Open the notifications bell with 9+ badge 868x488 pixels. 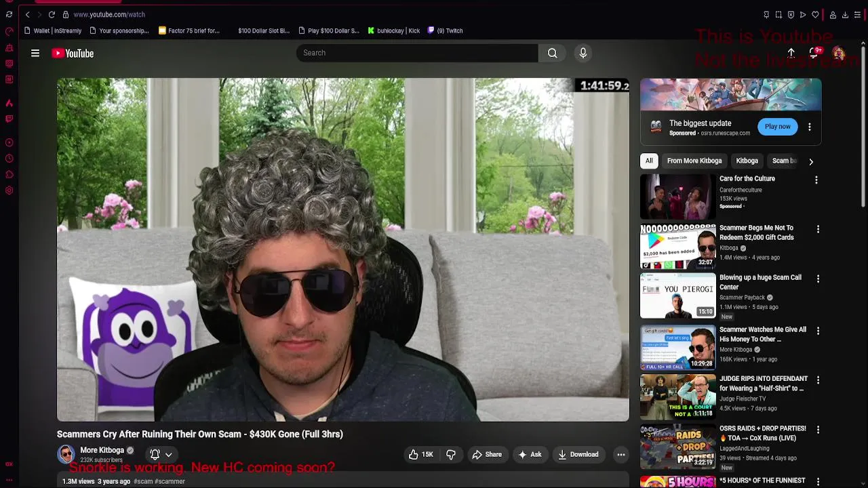click(814, 53)
